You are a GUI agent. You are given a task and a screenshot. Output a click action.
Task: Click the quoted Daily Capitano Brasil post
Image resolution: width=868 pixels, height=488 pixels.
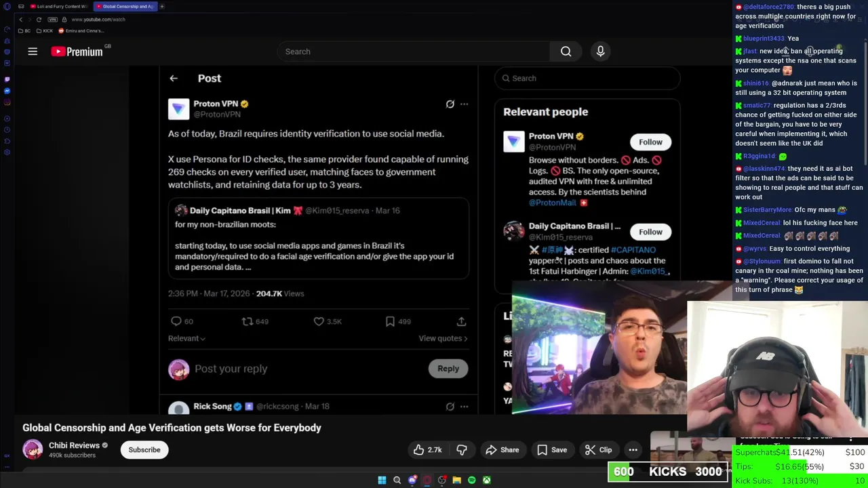318,239
